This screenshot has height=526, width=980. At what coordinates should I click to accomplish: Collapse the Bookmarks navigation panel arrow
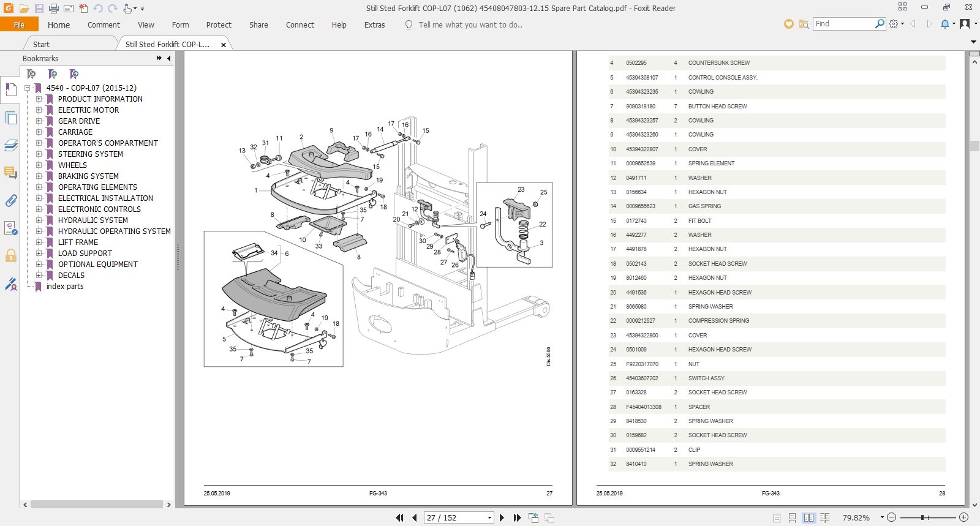pyautogui.click(x=169, y=58)
